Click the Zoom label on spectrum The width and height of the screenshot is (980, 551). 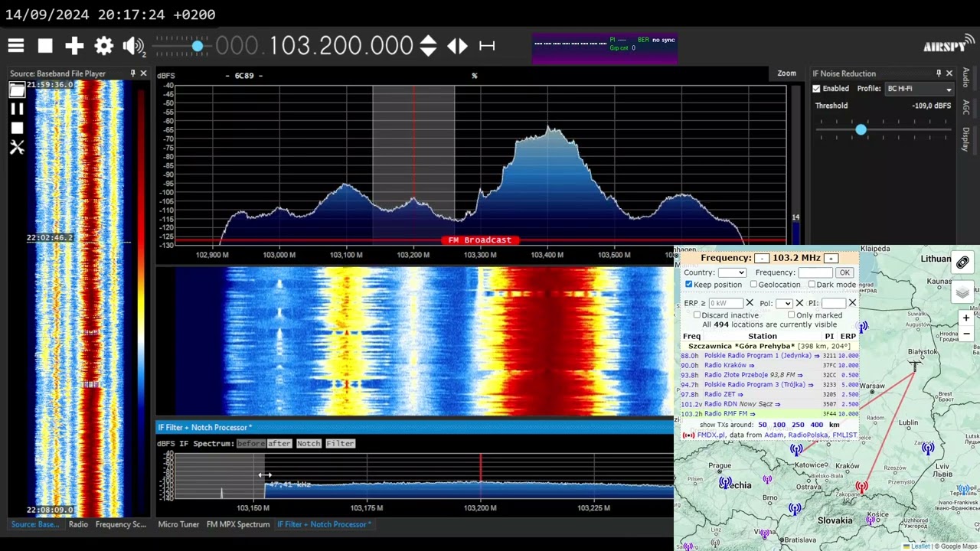click(x=786, y=73)
